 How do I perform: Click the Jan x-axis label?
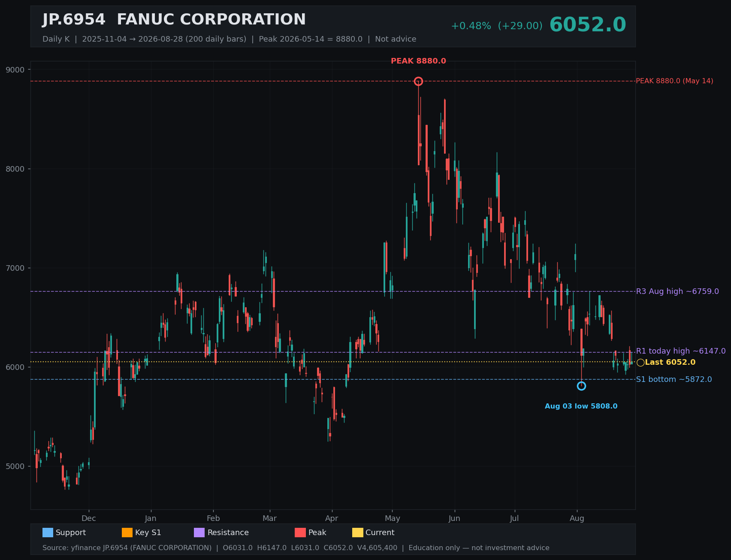pos(151,518)
